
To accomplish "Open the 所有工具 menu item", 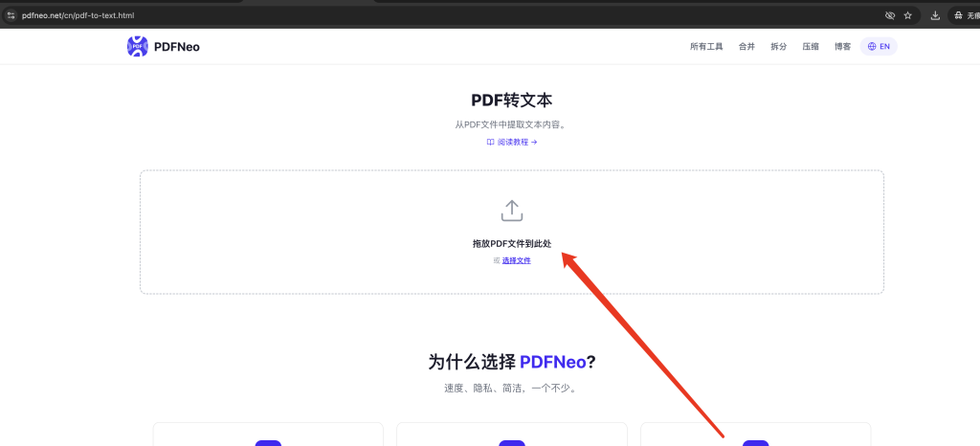I will click(x=706, y=46).
